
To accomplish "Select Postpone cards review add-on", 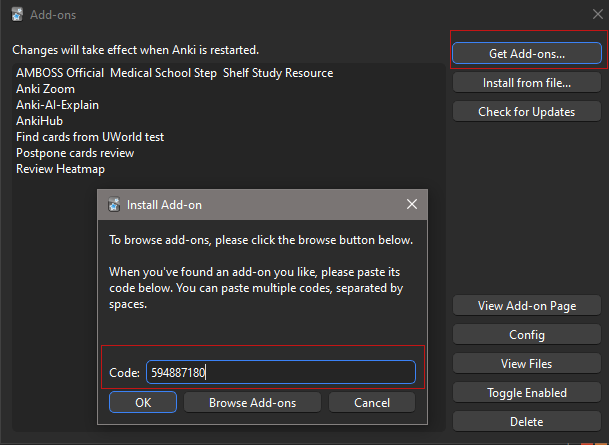I will click(228, 153).
